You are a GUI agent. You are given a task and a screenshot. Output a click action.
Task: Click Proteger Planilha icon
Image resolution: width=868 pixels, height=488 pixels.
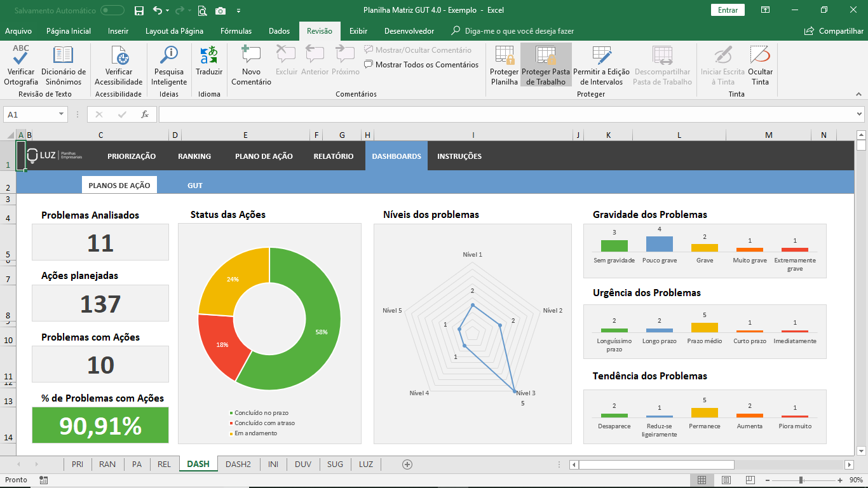pos(505,56)
